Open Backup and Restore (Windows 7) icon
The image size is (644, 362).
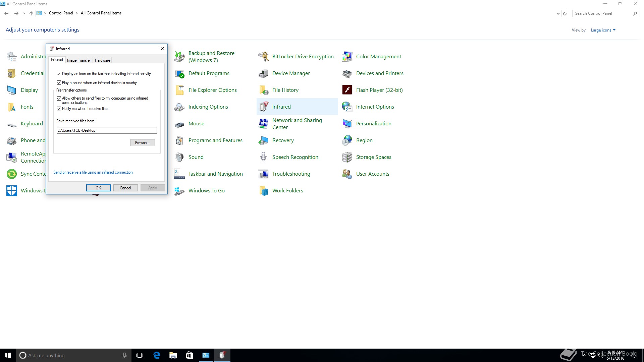coord(179,57)
